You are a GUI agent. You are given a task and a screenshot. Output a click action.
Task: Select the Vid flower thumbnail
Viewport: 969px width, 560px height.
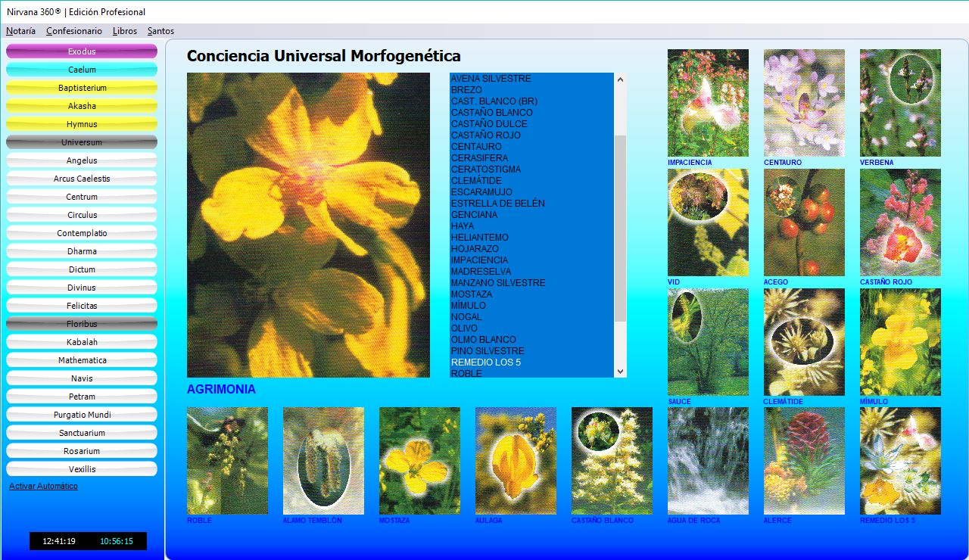(x=708, y=222)
